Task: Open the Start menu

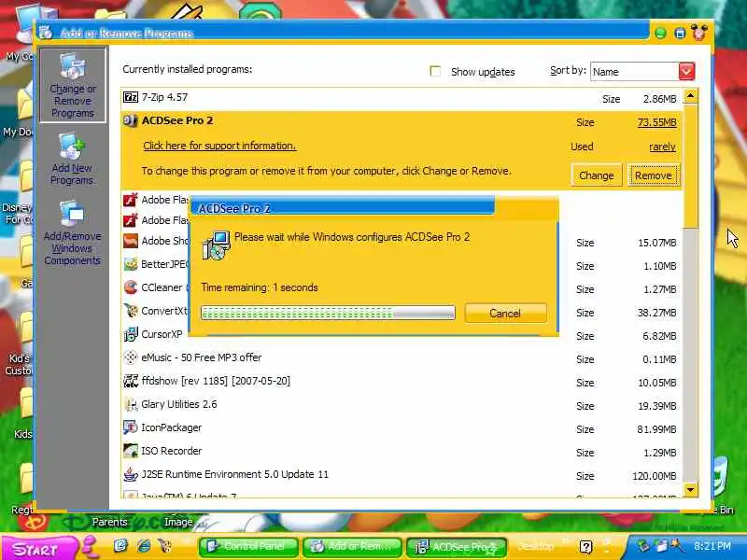Action: [39, 548]
